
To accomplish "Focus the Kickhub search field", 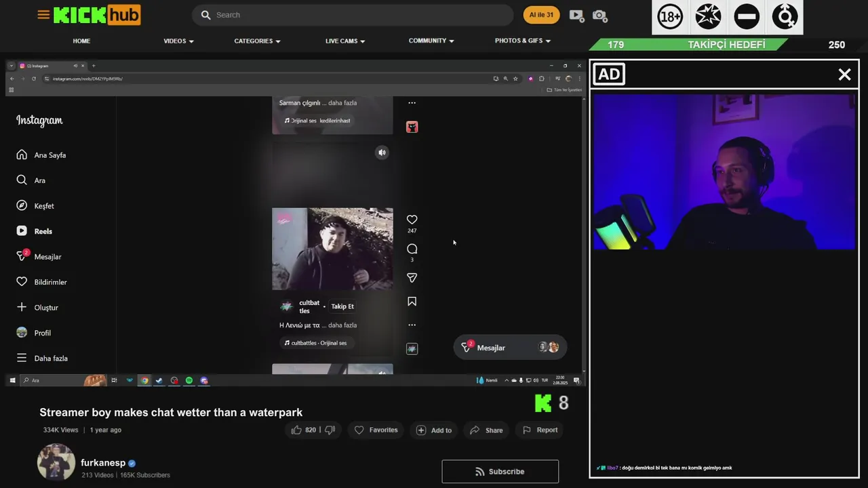I will tap(353, 15).
